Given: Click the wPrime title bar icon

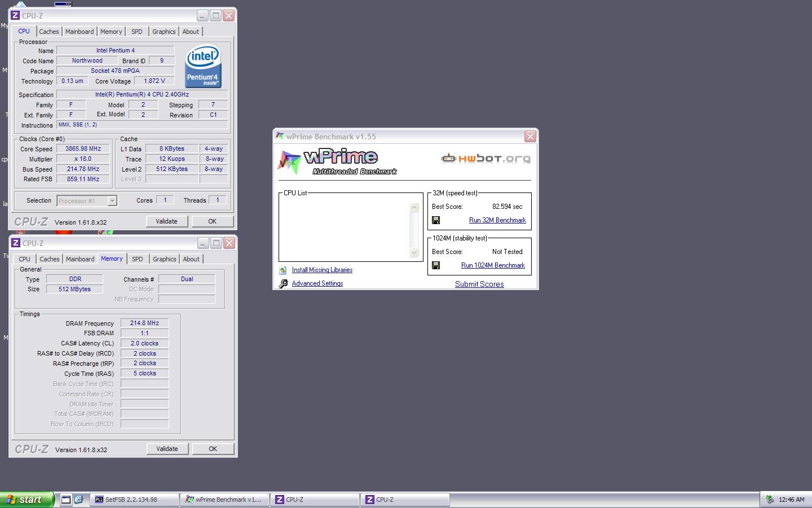Looking at the screenshot, I should [x=280, y=136].
